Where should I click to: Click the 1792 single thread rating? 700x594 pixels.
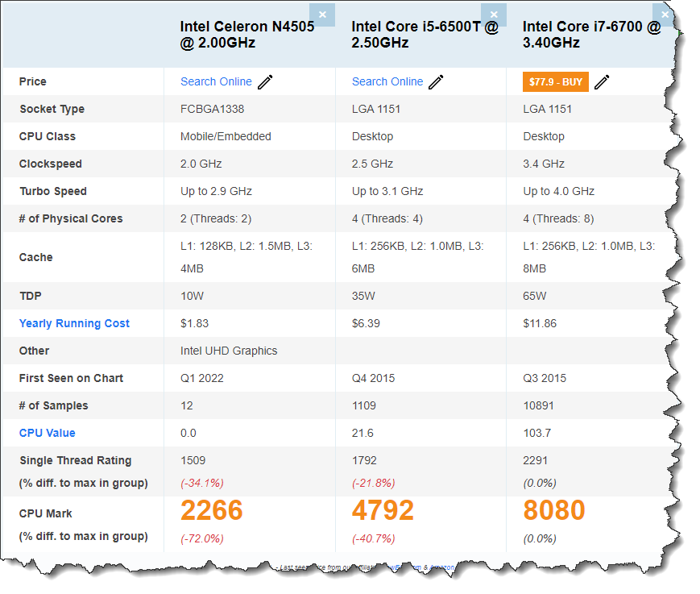pos(364,460)
